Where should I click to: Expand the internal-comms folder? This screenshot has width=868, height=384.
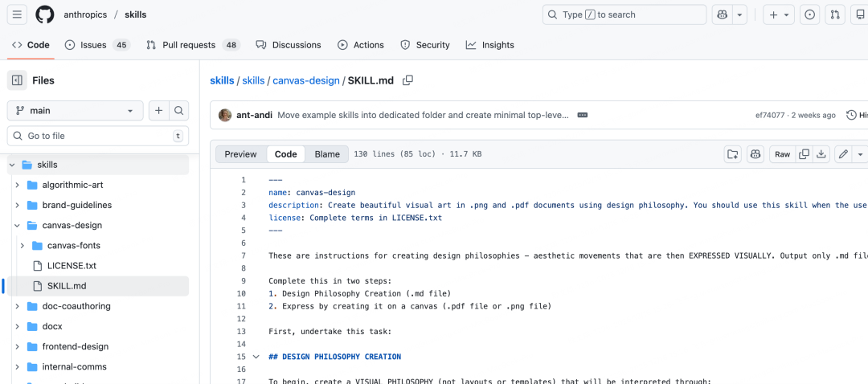(x=17, y=367)
